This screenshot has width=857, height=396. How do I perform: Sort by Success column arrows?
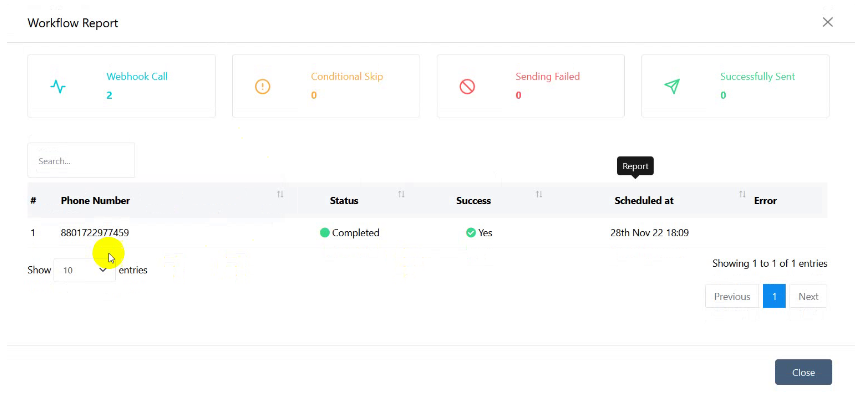coord(539,194)
